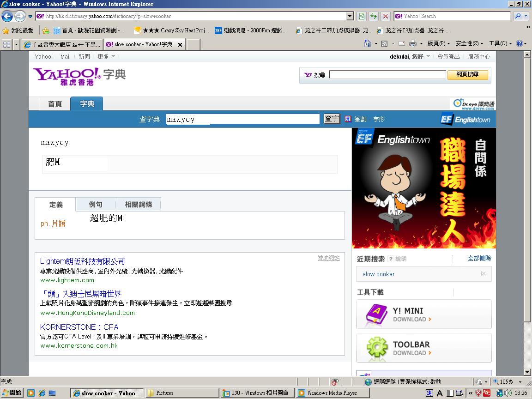532x399 pixels.
Task: Click the Quick Tabs grid icon
Action: click(6, 44)
